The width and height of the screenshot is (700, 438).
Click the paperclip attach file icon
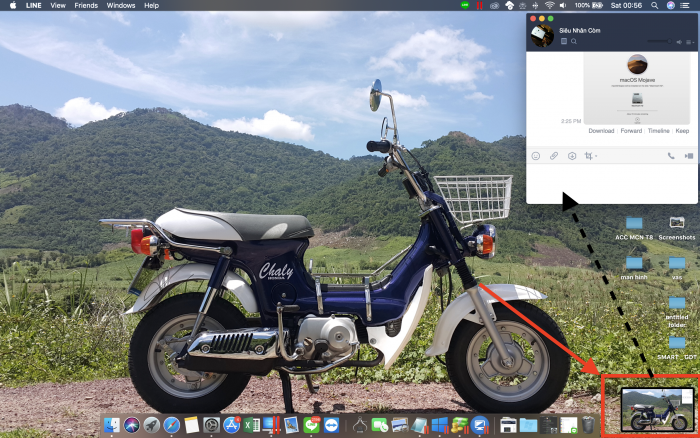pos(554,156)
